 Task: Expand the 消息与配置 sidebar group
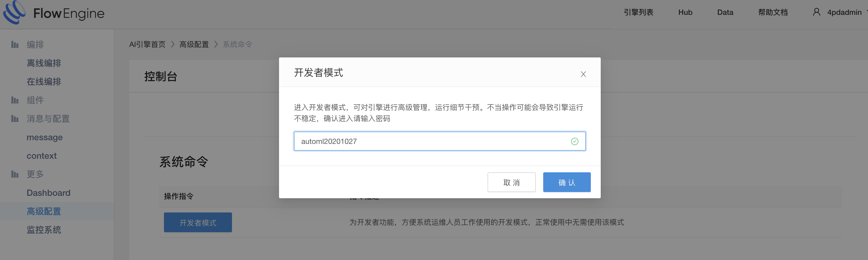48,118
